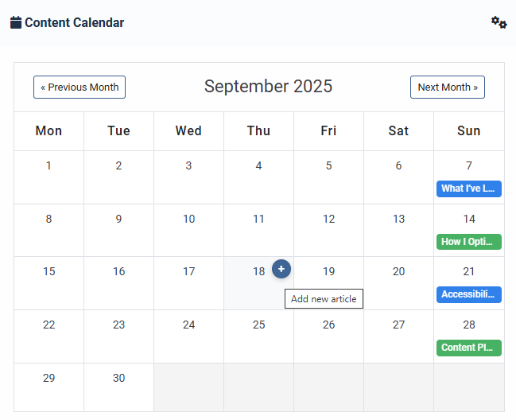Select September 1 day cell

click(48, 177)
